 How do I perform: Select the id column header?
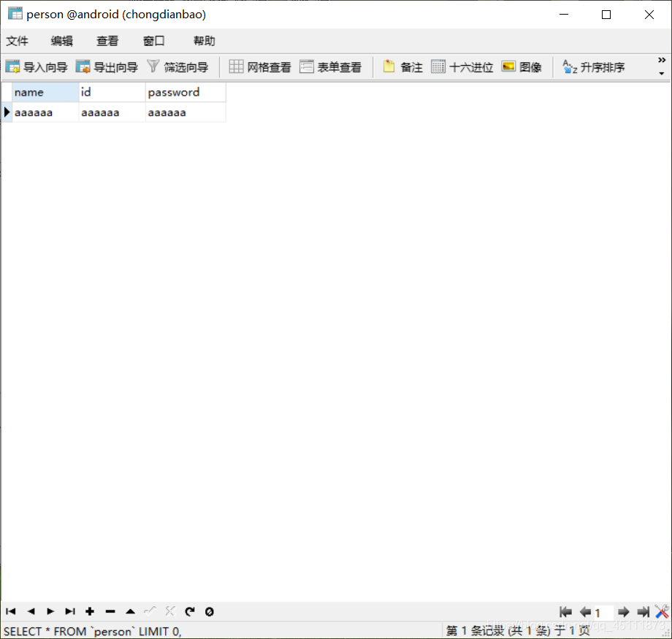[x=112, y=92]
